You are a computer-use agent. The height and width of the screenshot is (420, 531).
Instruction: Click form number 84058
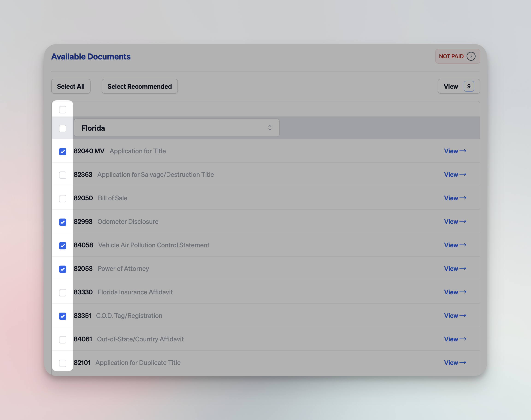[x=83, y=245]
